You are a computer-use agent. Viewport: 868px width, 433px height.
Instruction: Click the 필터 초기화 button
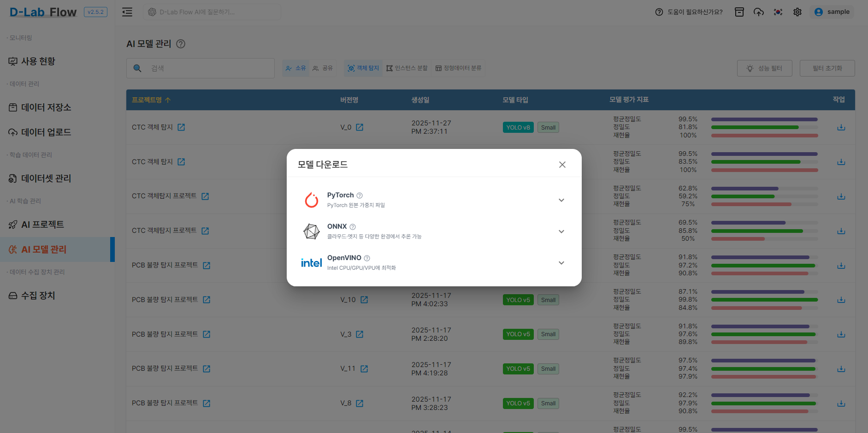[827, 68]
